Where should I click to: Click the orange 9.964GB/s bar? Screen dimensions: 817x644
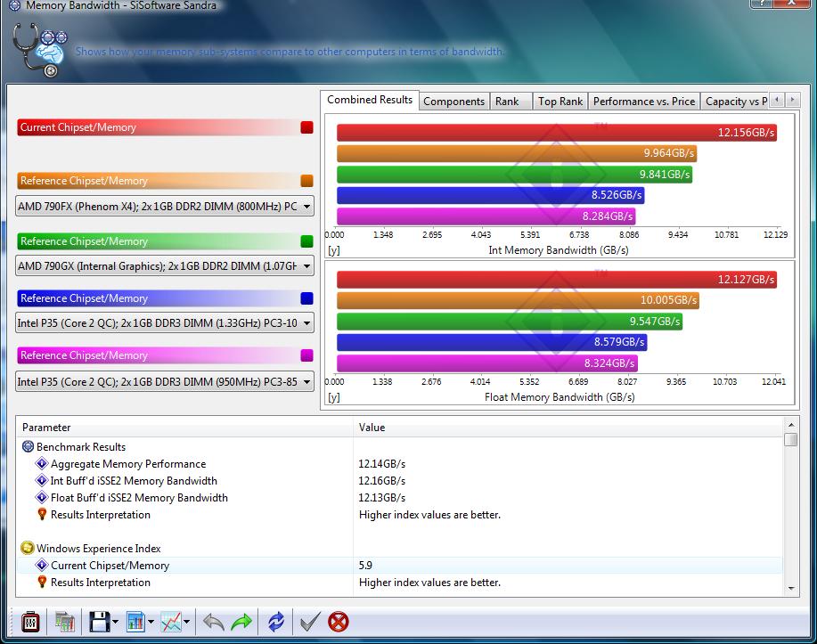coord(517,153)
